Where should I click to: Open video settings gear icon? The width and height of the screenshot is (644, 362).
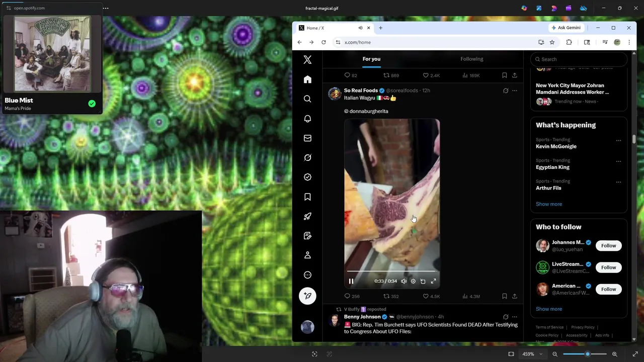pos(413,281)
